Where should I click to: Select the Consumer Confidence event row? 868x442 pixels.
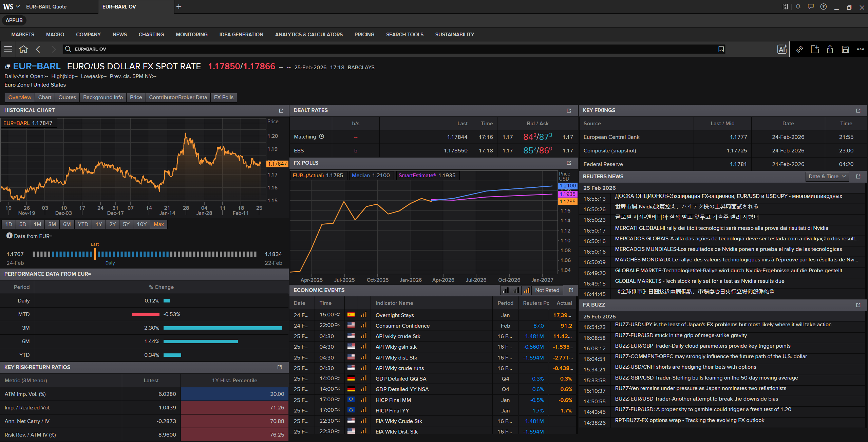click(x=433, y=326)
